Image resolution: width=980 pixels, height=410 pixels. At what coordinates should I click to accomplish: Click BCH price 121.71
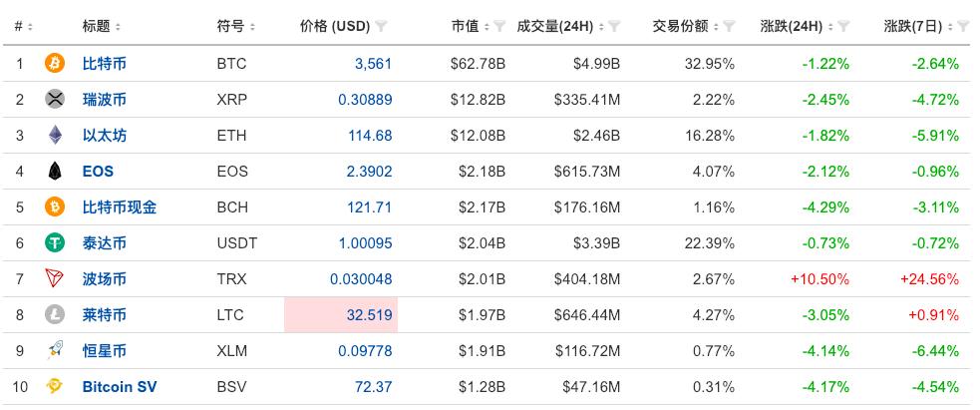tap(370, 206)
